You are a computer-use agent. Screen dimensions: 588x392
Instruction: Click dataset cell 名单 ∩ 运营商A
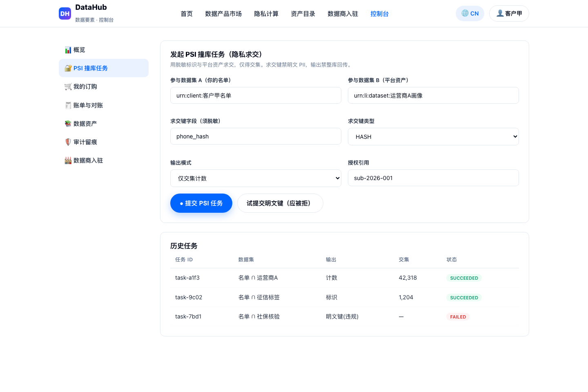(258, 278)
